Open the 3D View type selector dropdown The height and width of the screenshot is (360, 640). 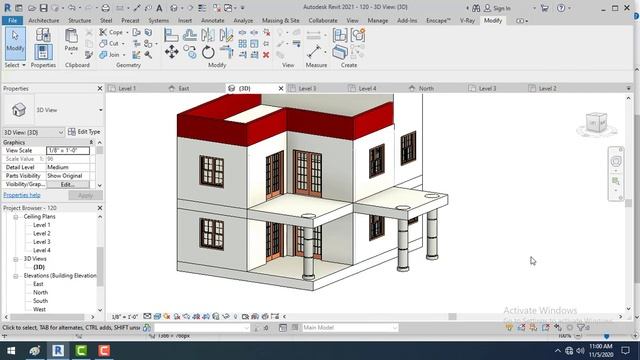pos(101,110)
